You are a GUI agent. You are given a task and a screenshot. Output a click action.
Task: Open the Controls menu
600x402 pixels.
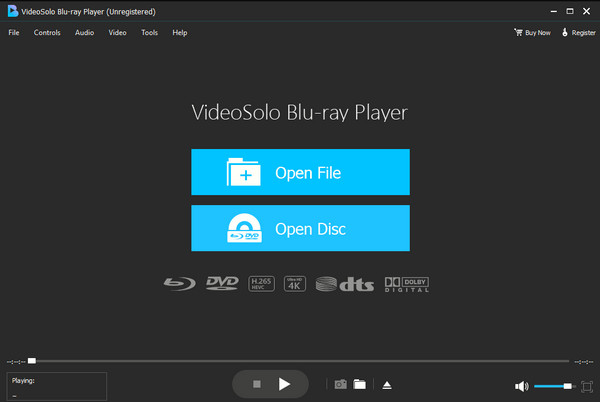[47, 33]
